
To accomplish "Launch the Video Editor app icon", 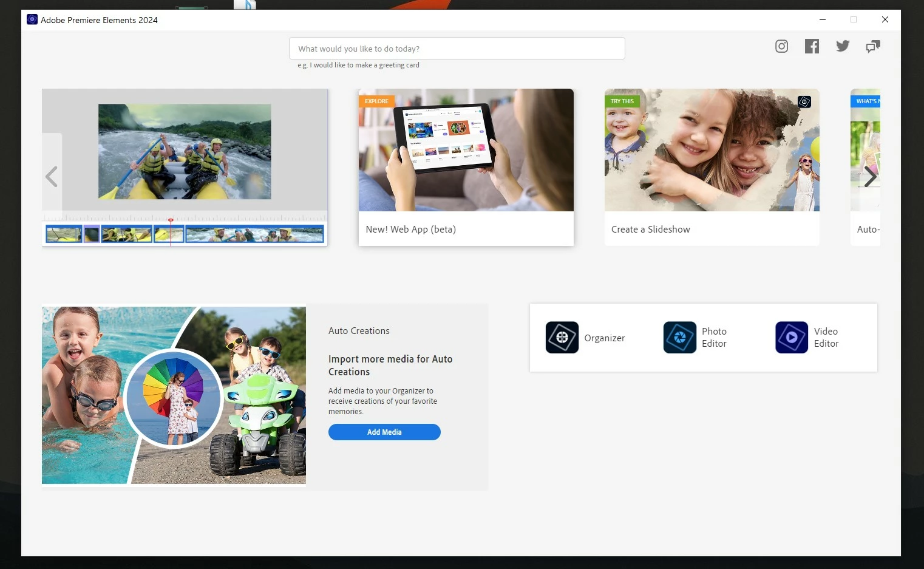I will tap(792, 338).
